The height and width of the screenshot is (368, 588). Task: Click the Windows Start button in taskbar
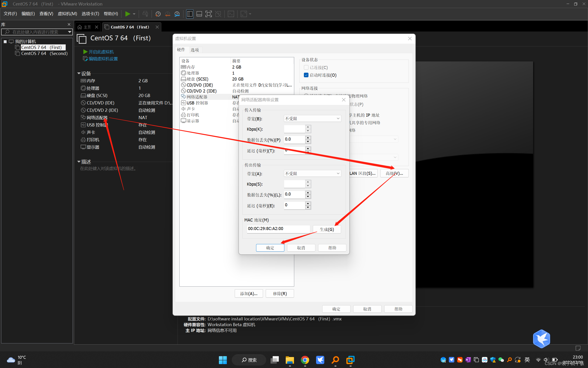pos(223,360)
